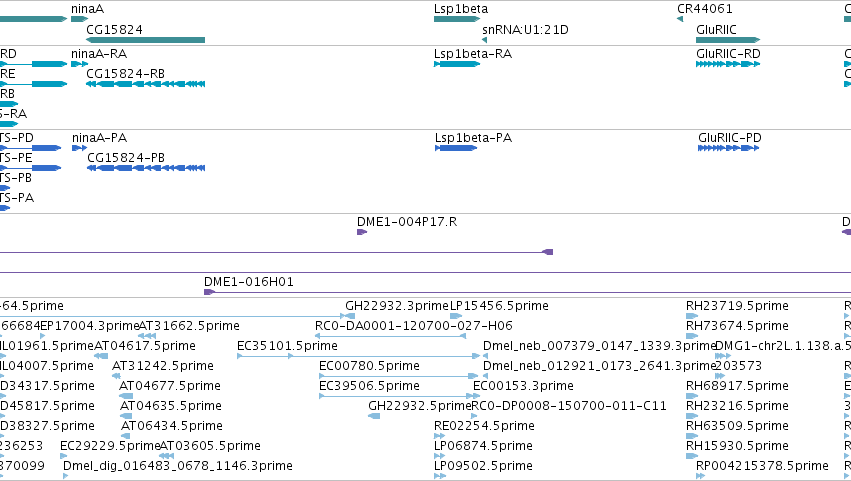The width and height of the screenshot is (851, 481).
Task: Click the ninaA gene label
Action: [x=87, y=9]
